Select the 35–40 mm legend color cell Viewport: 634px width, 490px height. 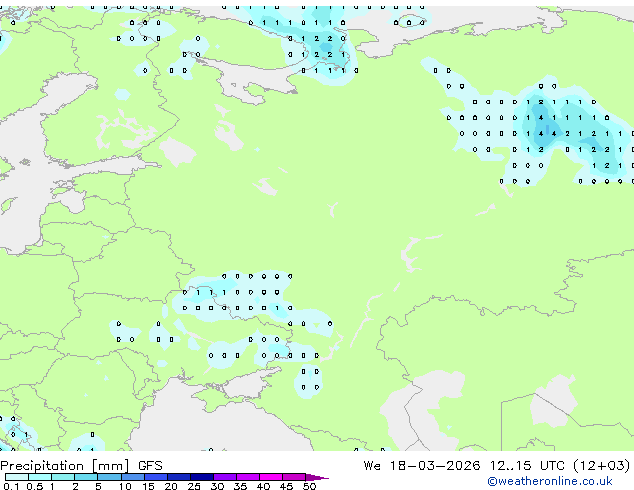(x=248, y=477)
